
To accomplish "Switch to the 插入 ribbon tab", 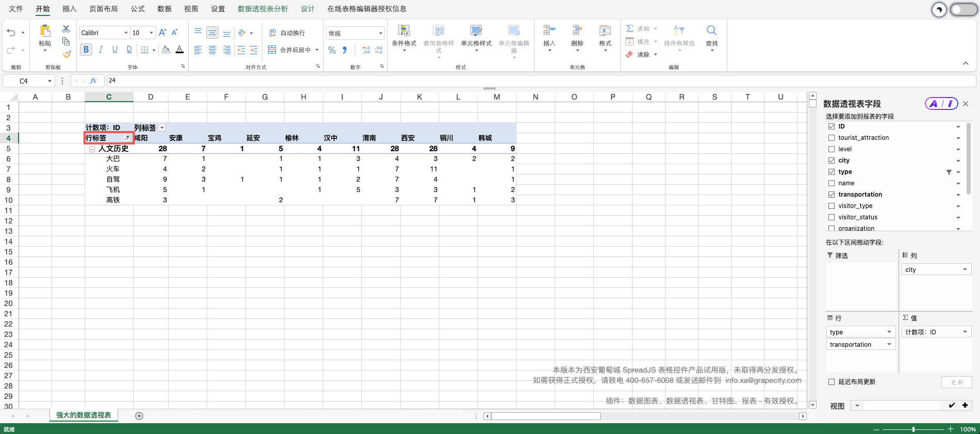I will point(69,9).
